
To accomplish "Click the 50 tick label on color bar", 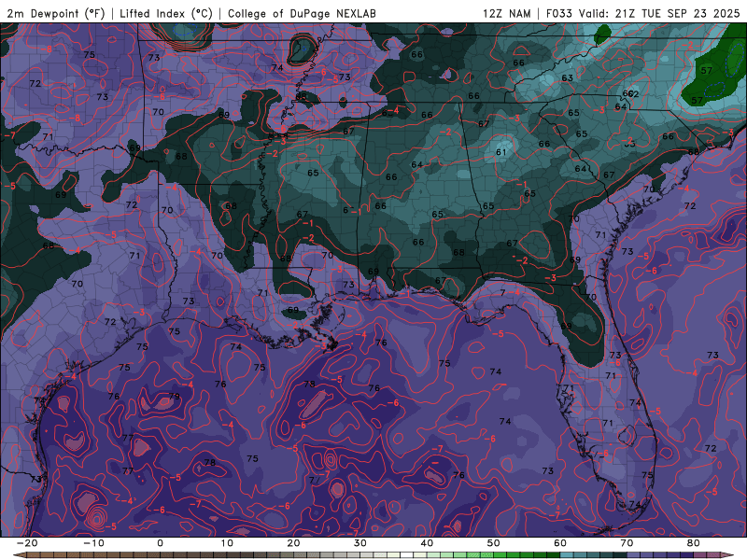I will [494, 543].
